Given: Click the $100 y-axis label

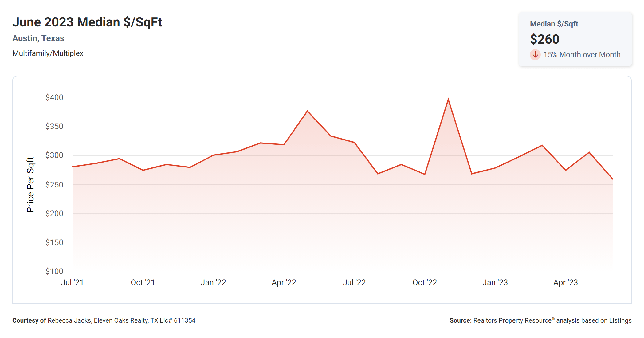Looking at the screenshot, I should click(54, 271).
